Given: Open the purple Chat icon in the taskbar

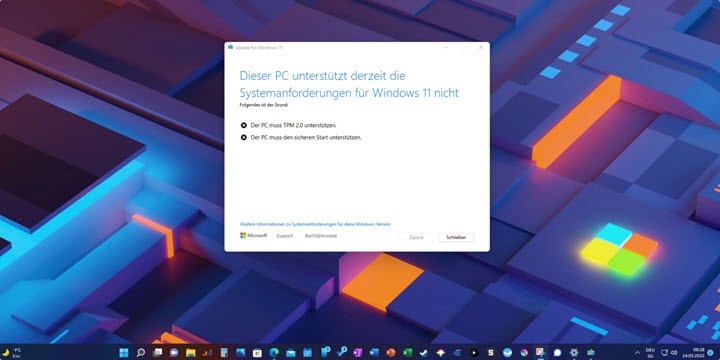Looking at the screenshot, I should (x=174, y=353).
